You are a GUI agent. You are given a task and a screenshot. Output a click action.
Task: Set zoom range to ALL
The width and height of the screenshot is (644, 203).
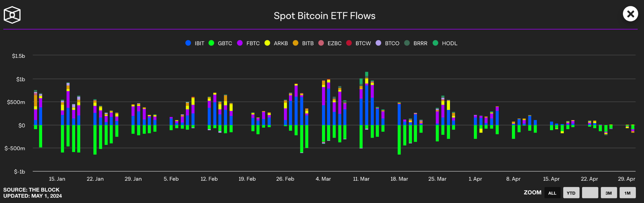(x=552, y=193)
